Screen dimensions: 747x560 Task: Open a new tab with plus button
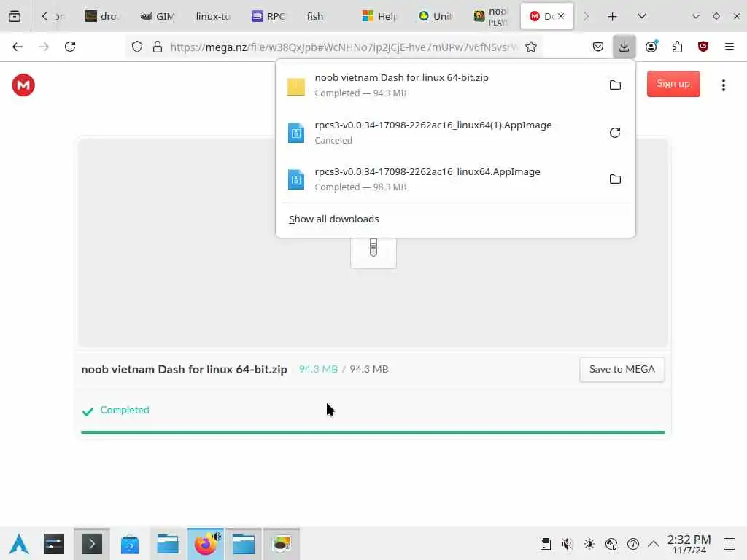[613, 16]
